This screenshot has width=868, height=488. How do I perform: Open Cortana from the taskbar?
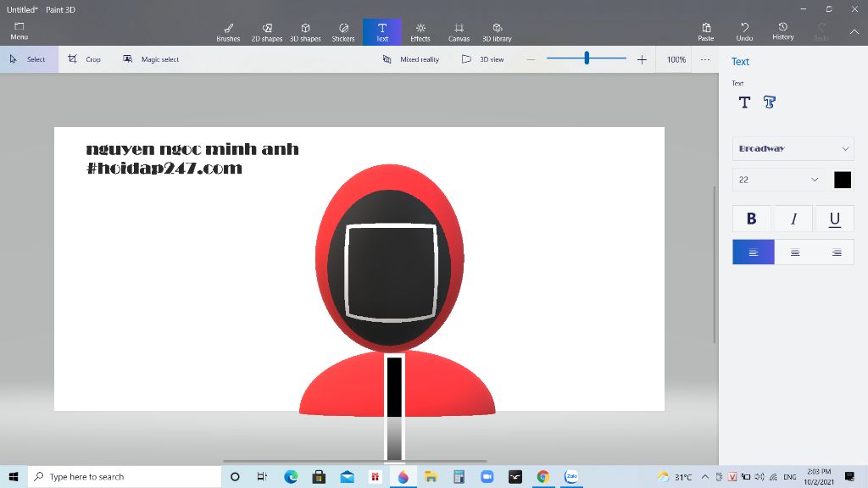click(235, 476)
